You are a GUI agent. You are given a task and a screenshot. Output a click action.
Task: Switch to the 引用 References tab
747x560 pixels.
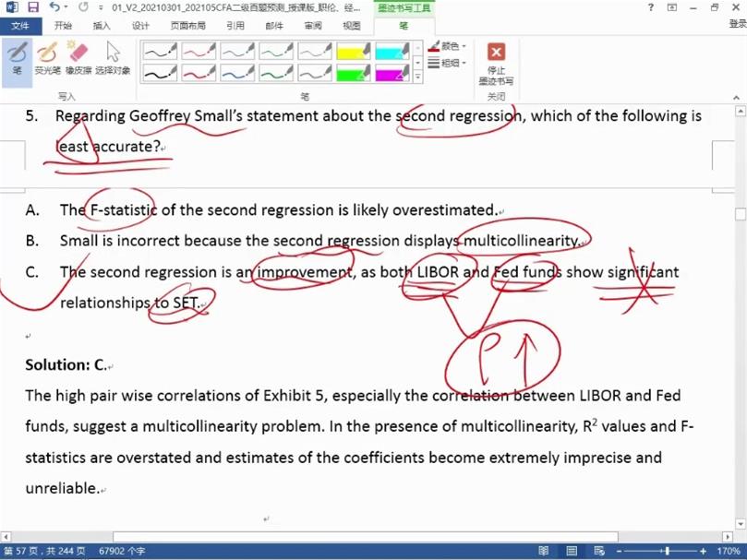[235, 26]
